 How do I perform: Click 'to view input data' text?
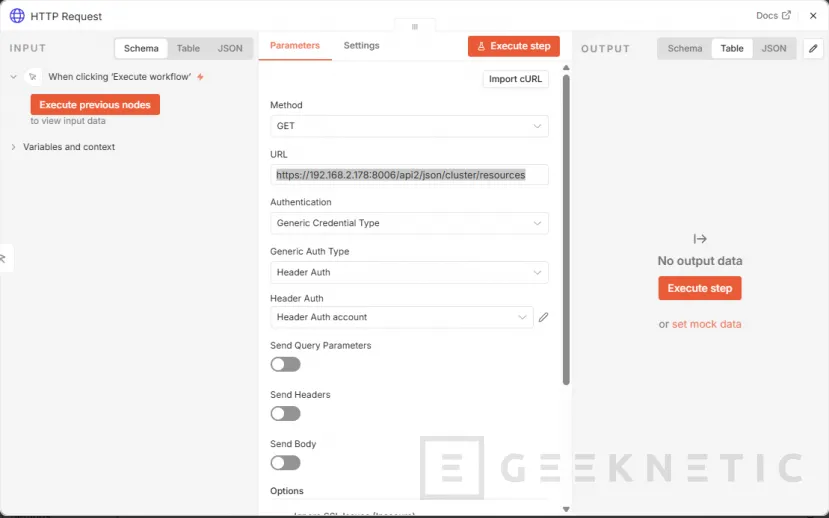(x=68, y=121)
